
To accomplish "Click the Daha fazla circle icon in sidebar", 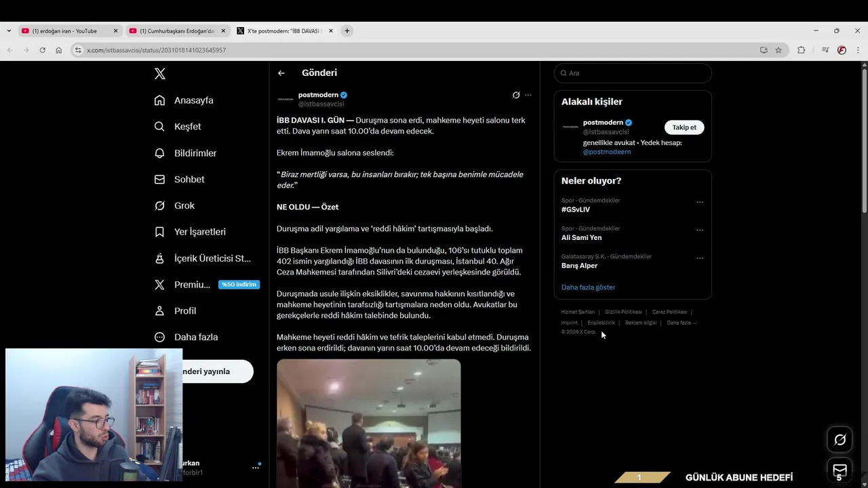I will [x=159, y=337].
